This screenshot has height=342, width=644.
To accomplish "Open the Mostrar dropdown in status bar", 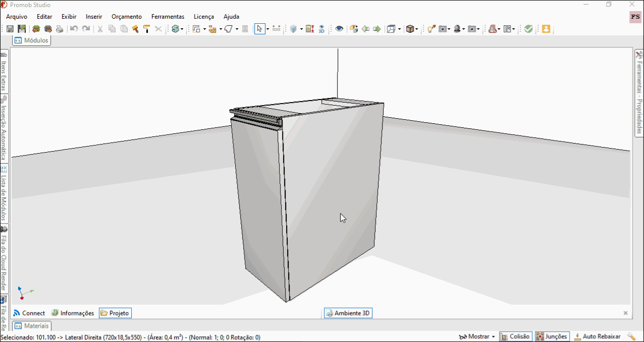I will 476,336.
